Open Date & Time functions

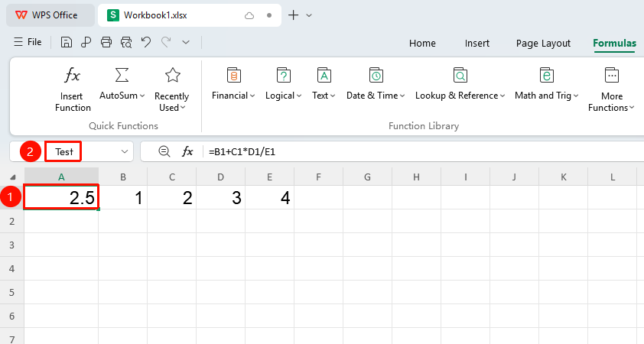pyautogui.click(x=376, y=85)
